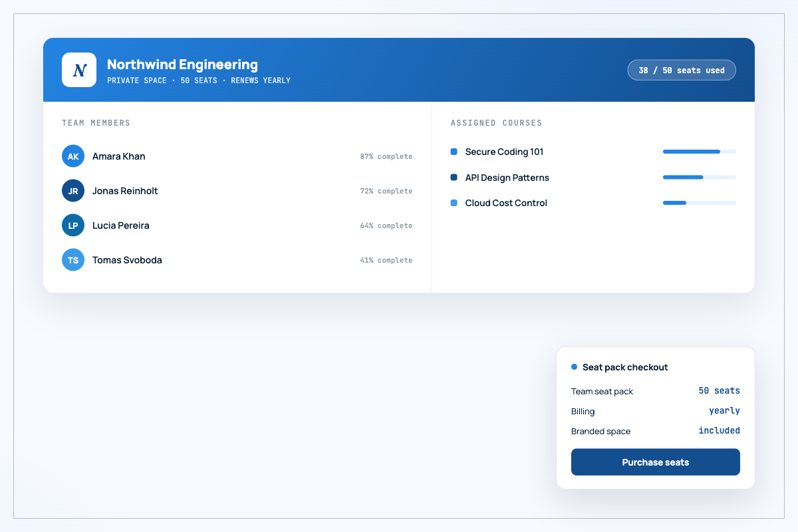Select the Tomas Svoboda name
Viewport: 798px width, 532px height.
127,260
